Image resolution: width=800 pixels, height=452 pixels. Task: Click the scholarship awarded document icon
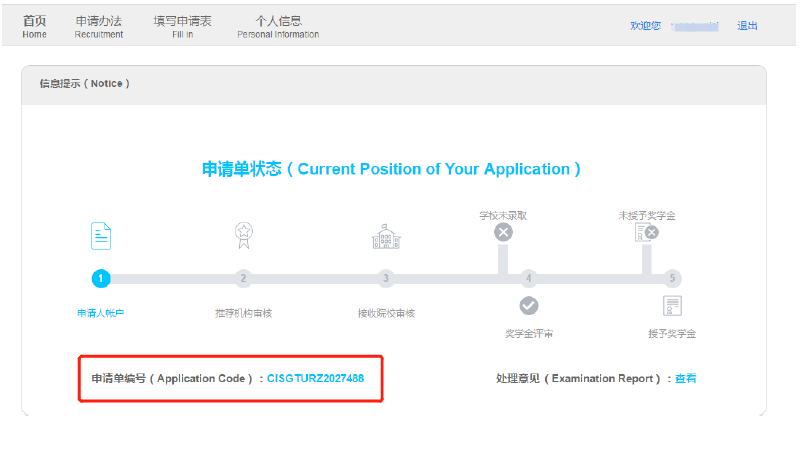(x=672, y=306)
